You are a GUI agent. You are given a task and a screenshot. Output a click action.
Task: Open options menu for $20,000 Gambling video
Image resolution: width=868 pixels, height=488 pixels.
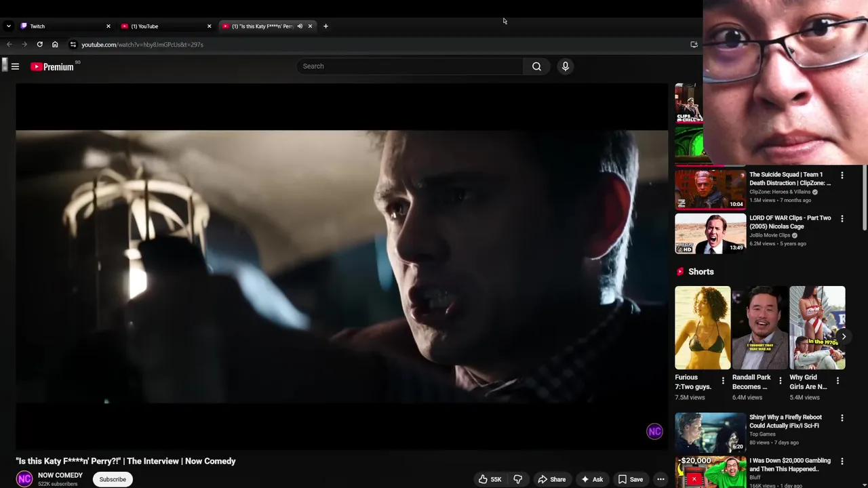click(842, 462)
